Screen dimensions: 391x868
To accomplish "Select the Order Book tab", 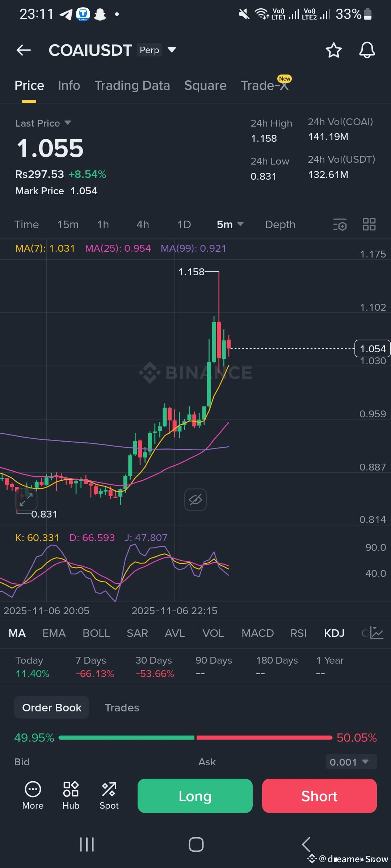I will coord(52,707).
